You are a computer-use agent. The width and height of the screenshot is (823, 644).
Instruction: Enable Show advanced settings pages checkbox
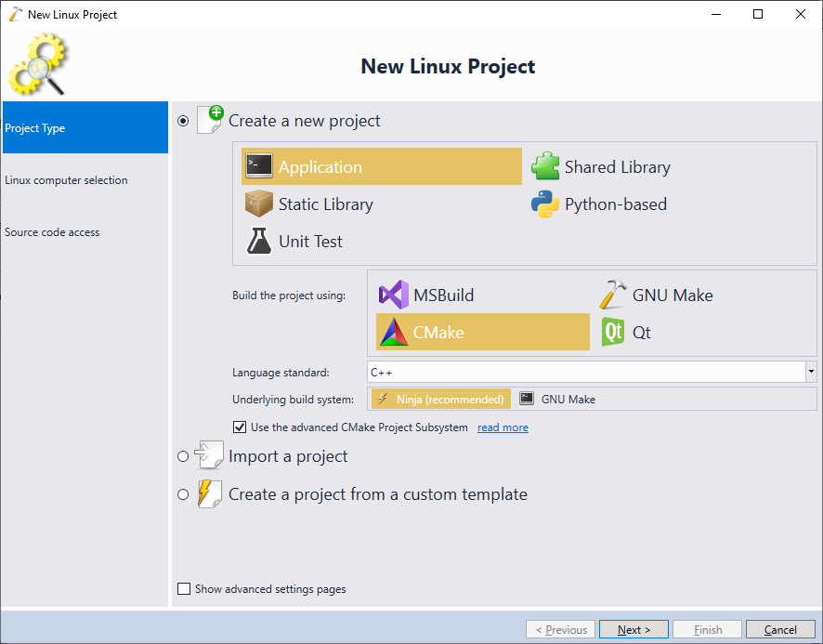(x=184, y=589)
